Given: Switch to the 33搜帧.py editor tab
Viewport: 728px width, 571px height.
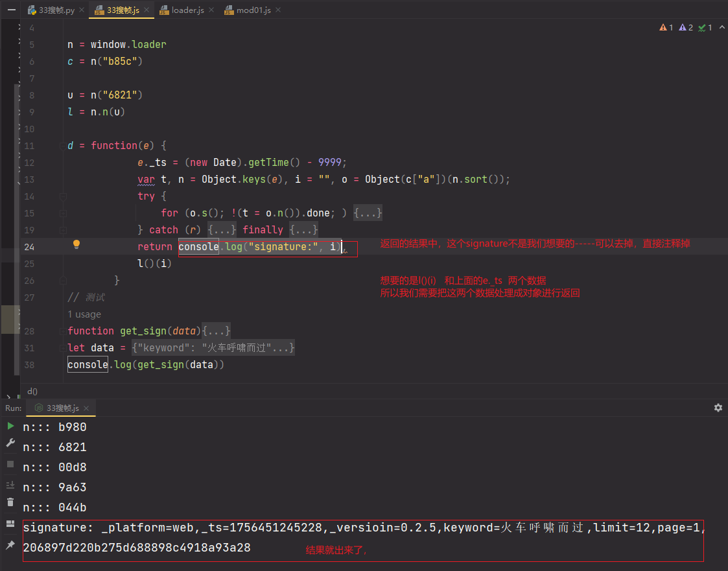Looking at the screenshot, I should pyautogui.click(x=51, y=10).
